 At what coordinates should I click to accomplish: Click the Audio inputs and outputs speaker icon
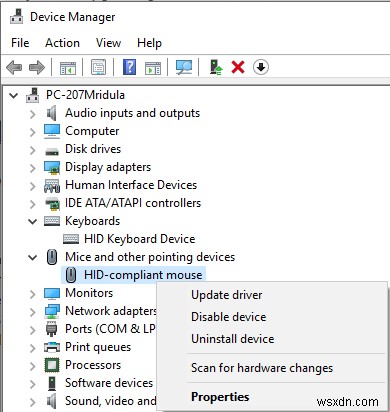[51, 113]
